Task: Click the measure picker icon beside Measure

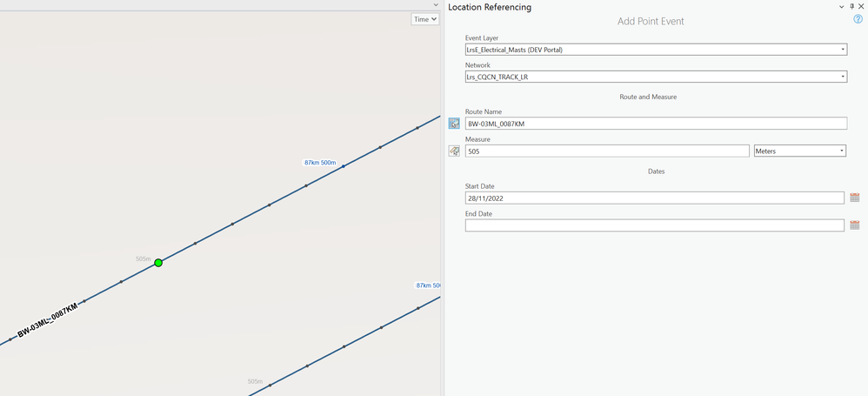Action: [454, 151]
